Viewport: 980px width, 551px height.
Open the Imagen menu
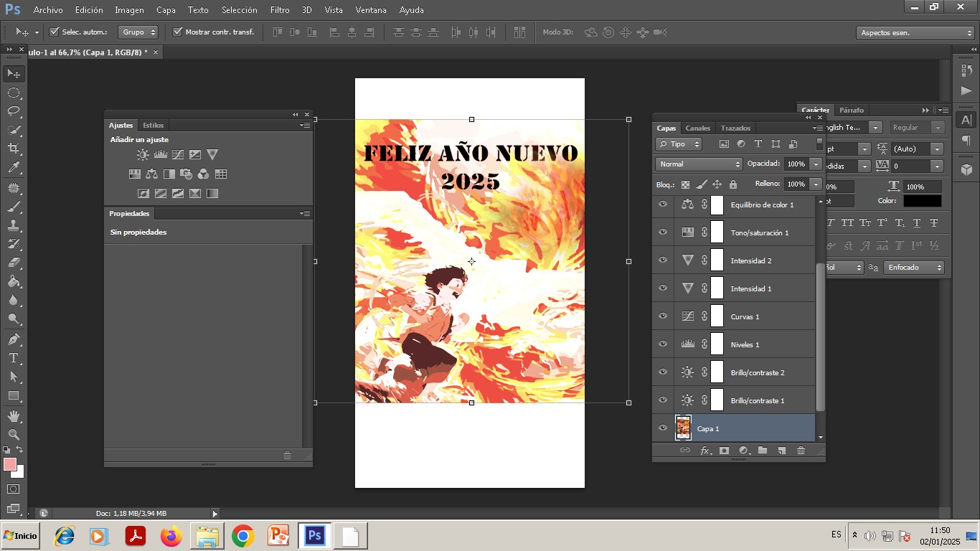[x=129, y=10]
